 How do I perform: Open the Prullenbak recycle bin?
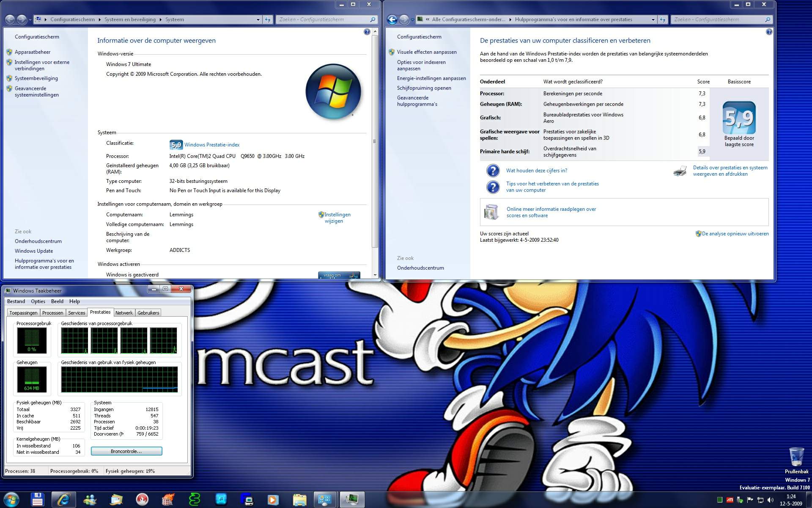pyautogui.click(x=797, y=460)
